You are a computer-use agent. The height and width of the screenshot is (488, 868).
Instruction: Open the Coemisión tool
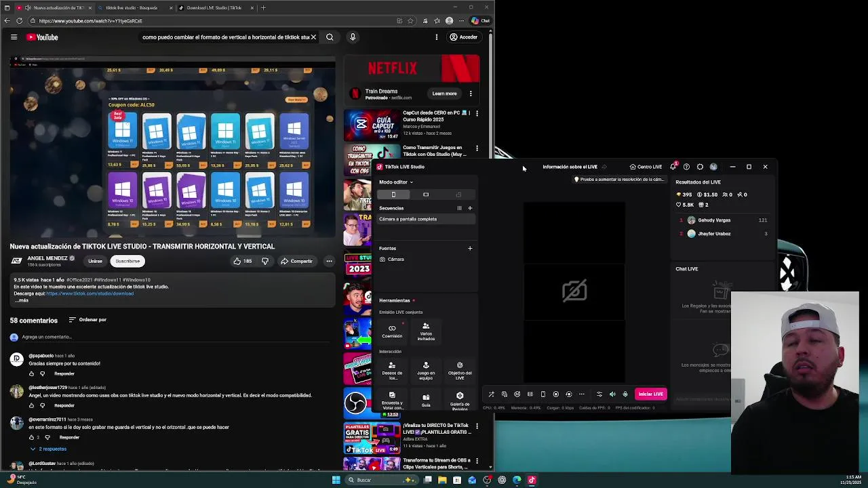click(392, 331)
